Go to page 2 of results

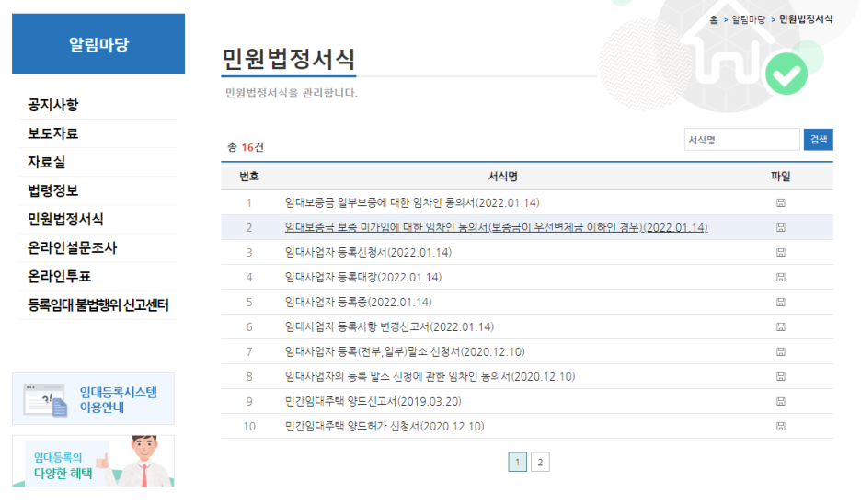pos(540,463)
